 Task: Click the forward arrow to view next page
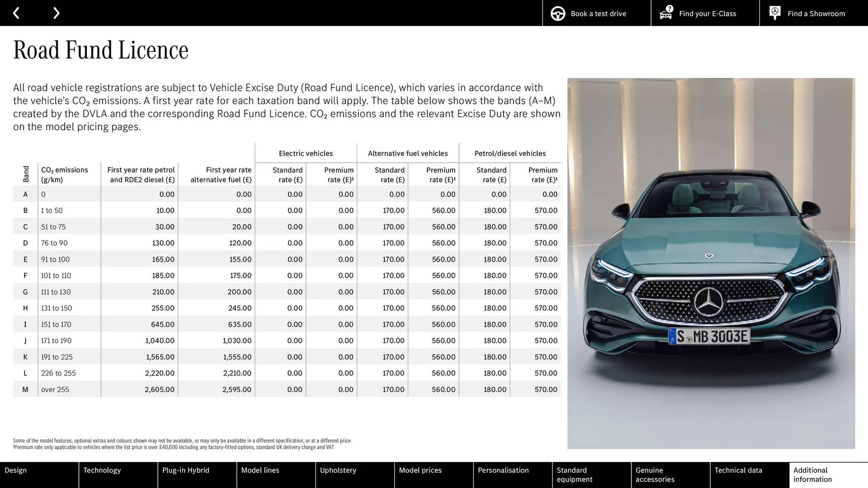click(56, 13)
